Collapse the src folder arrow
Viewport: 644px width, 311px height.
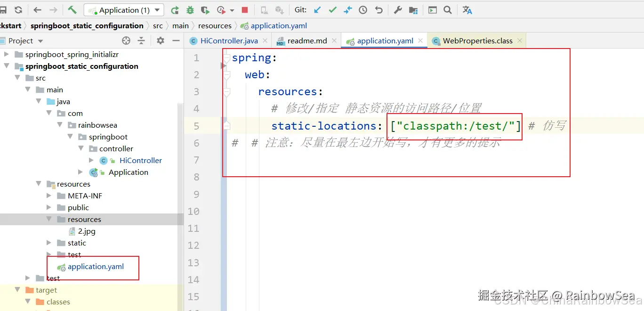coord(17,78)
